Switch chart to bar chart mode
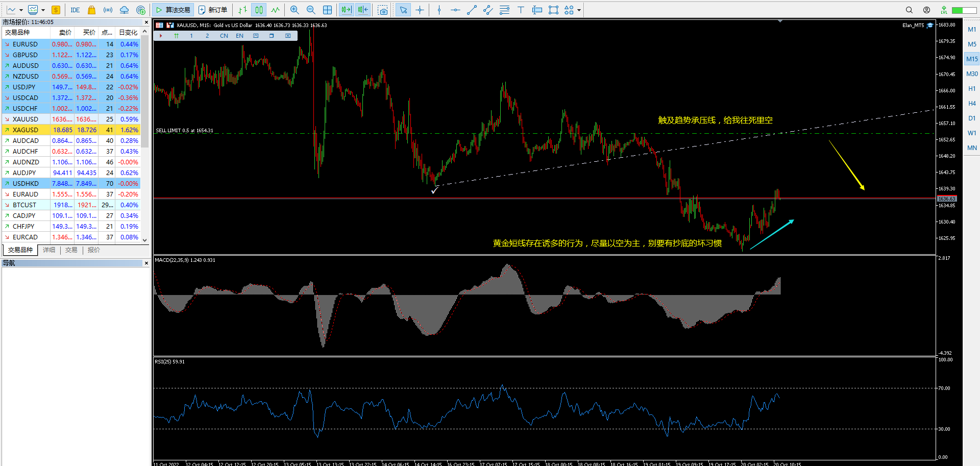 point(242,10)
